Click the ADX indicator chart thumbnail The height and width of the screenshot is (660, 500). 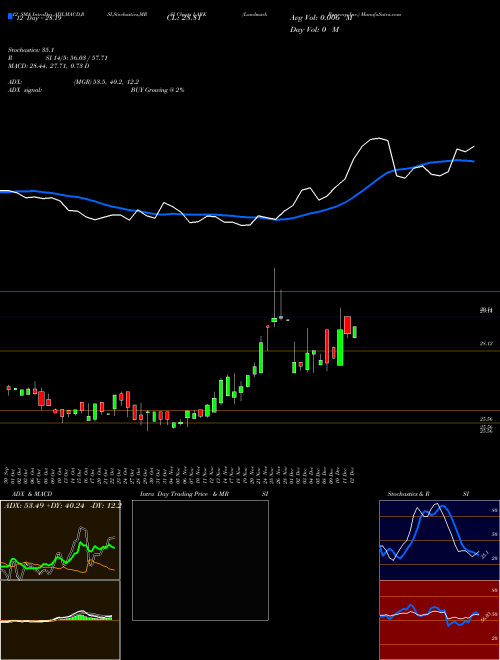coord(60,540)
